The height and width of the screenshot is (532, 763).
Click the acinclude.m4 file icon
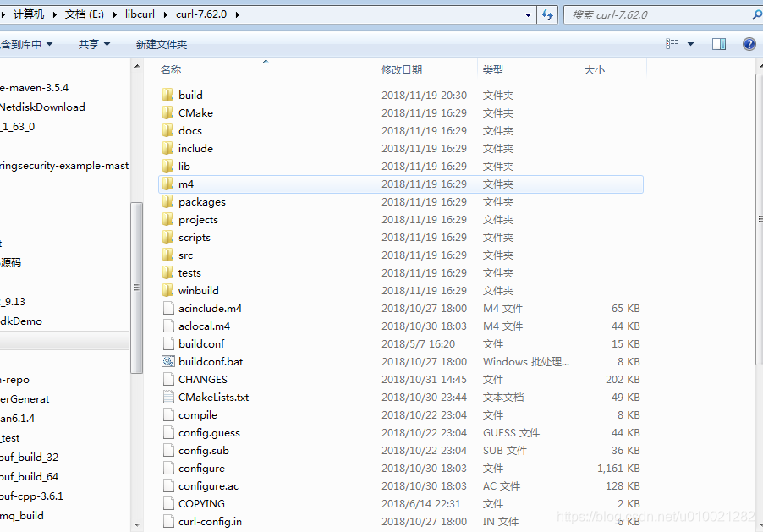click(168, 308)
